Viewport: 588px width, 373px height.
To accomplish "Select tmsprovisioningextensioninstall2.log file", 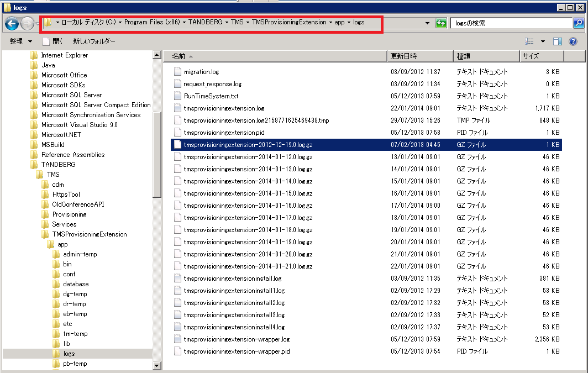I will coord(234,303).
